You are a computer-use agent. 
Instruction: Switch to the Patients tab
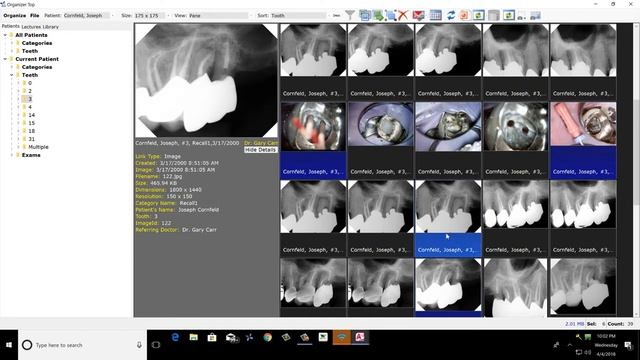[x=11, y=26]
